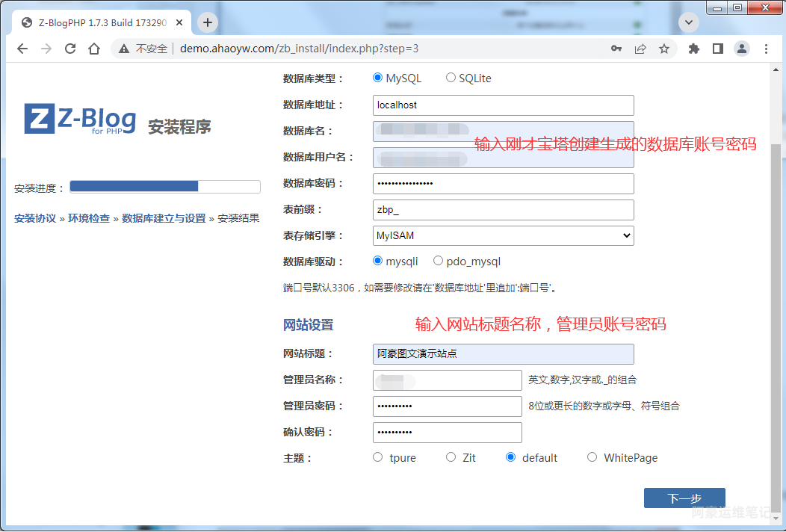
Task: Close the Z-BlogPHP tab
Action: 179,22
